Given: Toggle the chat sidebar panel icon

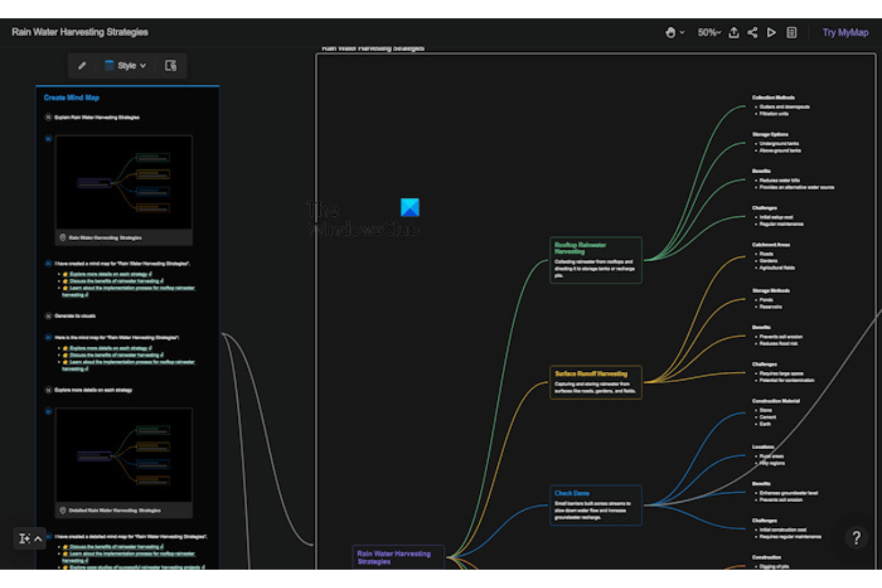Looking at the screenshot, I should tap(171, 66).
